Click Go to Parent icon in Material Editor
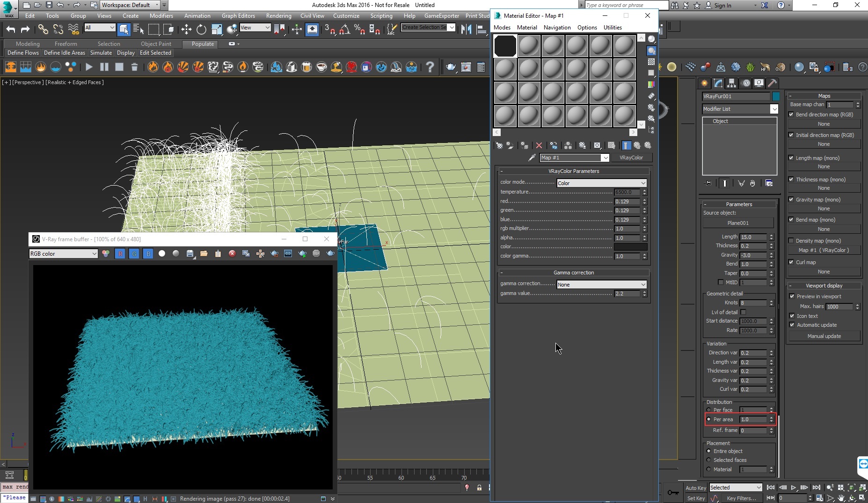Screen dimensions: 868x503 click(637, 145)
